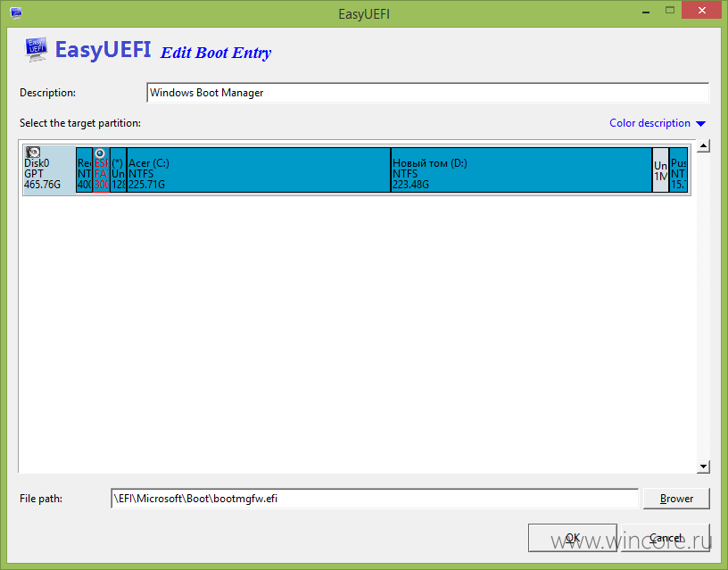This screenshot has width=728, height=570.
Task: Select the 1M unallocated gray partition
Action: pyautogui.click(x=661, y=169)
